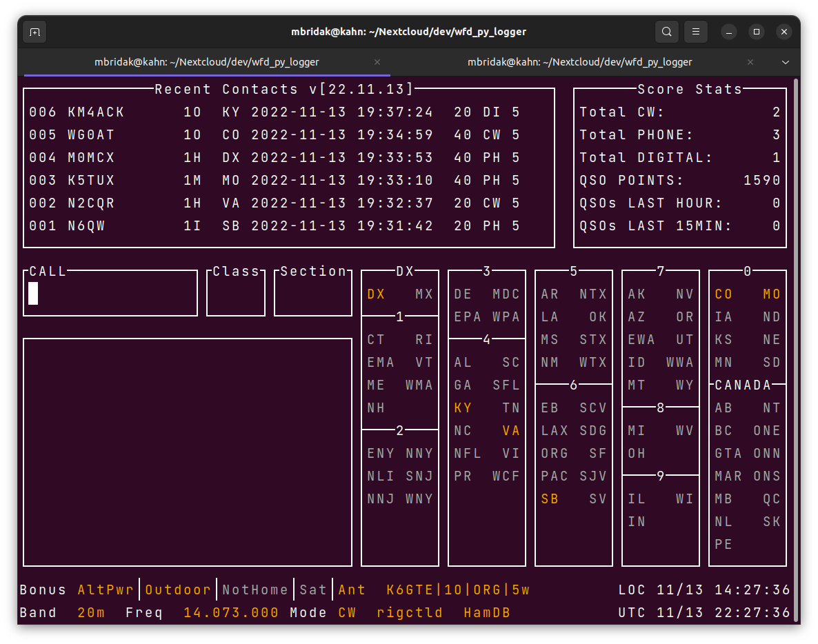Enable the Sat bonus
Image resolution: width=818 pixels, height=644 pixels.
point(313,590)
